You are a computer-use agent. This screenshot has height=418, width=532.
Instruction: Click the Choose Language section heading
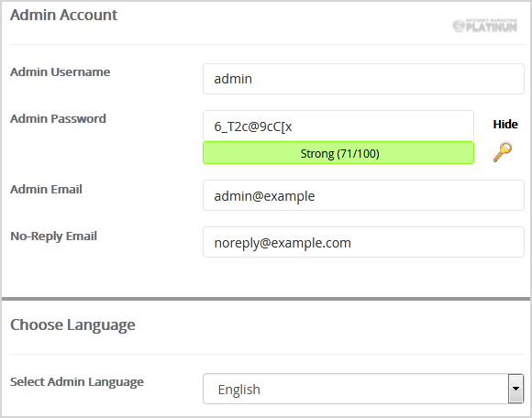pos(72,325)
